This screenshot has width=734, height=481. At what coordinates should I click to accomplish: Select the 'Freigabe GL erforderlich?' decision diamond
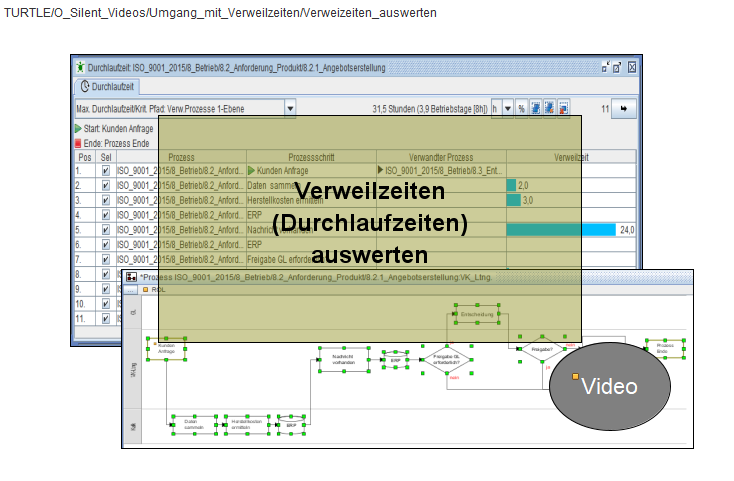pos(447,359)
